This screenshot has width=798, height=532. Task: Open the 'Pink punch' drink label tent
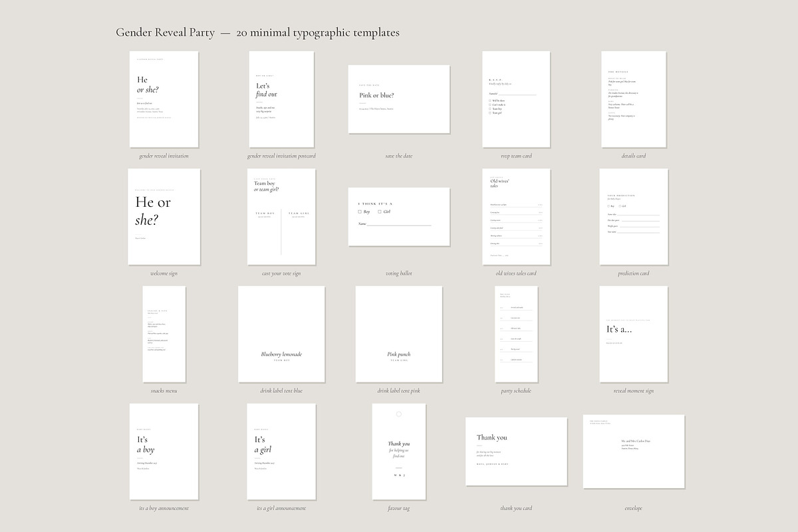[x=399, y=334]
